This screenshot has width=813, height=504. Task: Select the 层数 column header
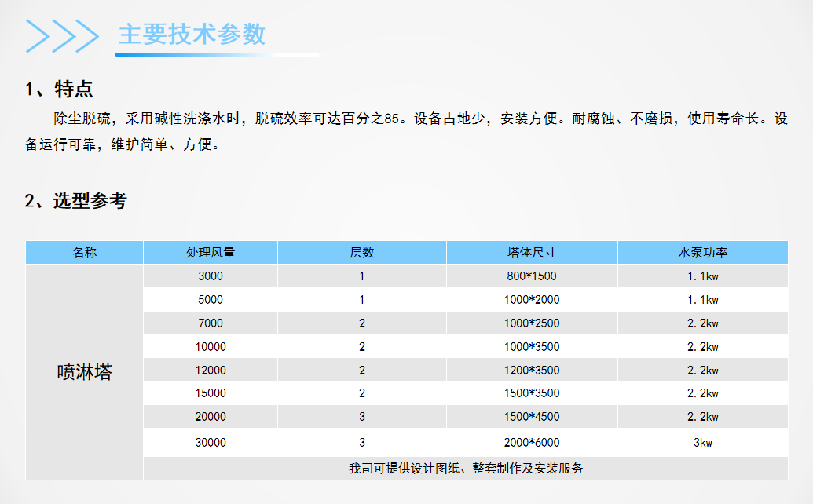[x=362, y=253]
